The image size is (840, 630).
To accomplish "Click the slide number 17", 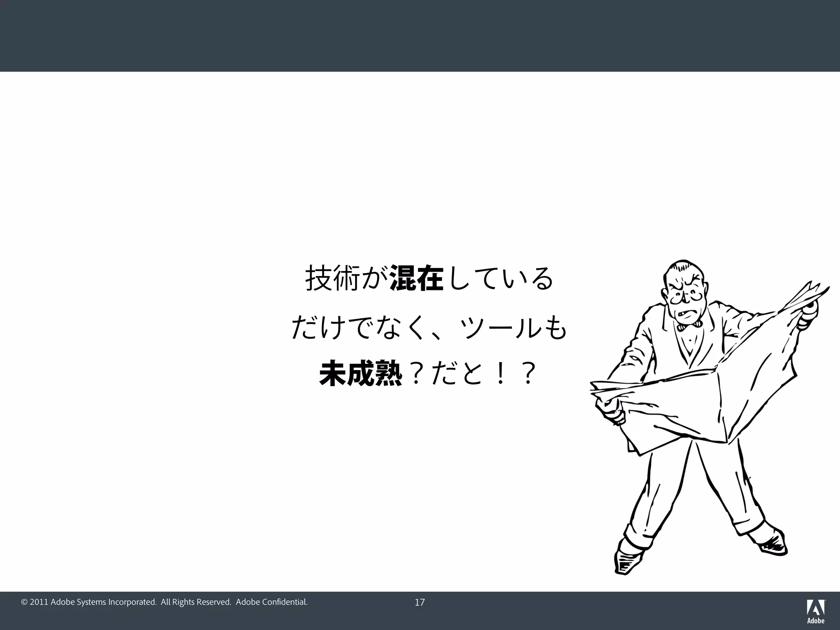I will [420, 603].
